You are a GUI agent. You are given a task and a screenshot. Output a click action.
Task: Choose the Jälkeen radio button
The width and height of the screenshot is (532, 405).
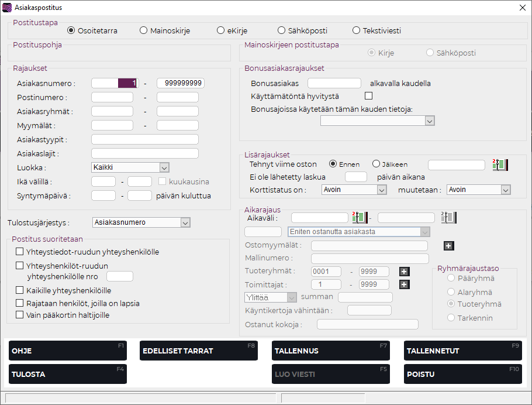point(376,164)
